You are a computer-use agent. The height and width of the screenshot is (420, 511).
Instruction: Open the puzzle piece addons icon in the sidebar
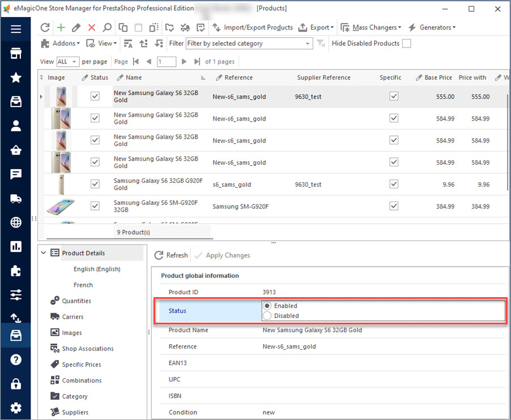16,271
